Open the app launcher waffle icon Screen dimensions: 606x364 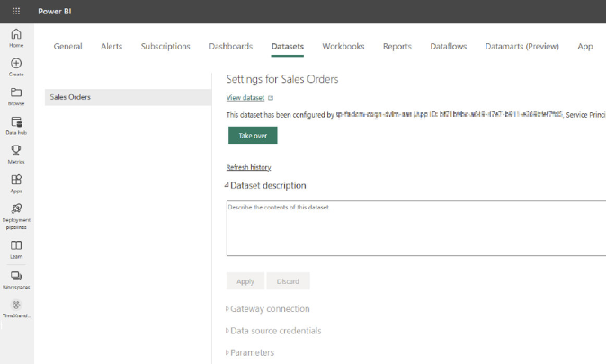[16, 11]
